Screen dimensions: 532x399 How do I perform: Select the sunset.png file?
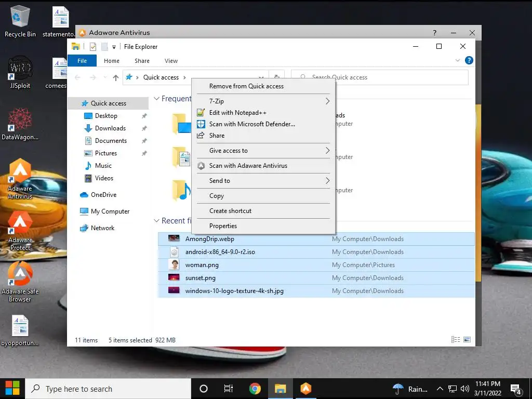click(316, 278)
